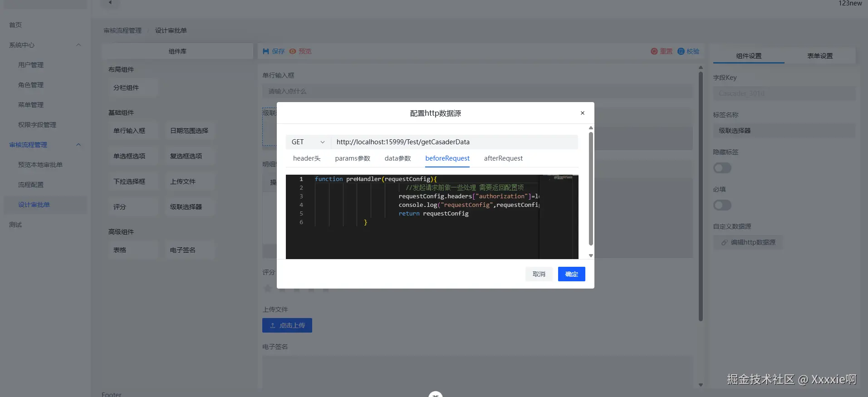Viewport: 868px width, 397px height.
Task: Select 下拉选择框 component
Action: (133, 181)
